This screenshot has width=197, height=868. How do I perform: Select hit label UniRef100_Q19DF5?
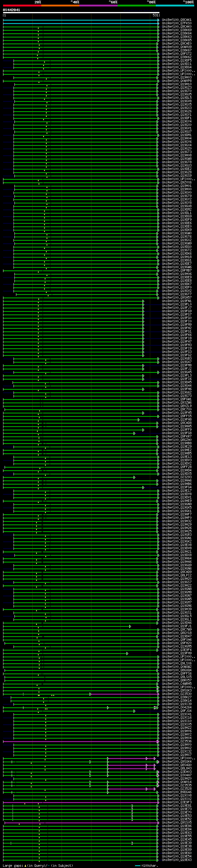[177, 61]
